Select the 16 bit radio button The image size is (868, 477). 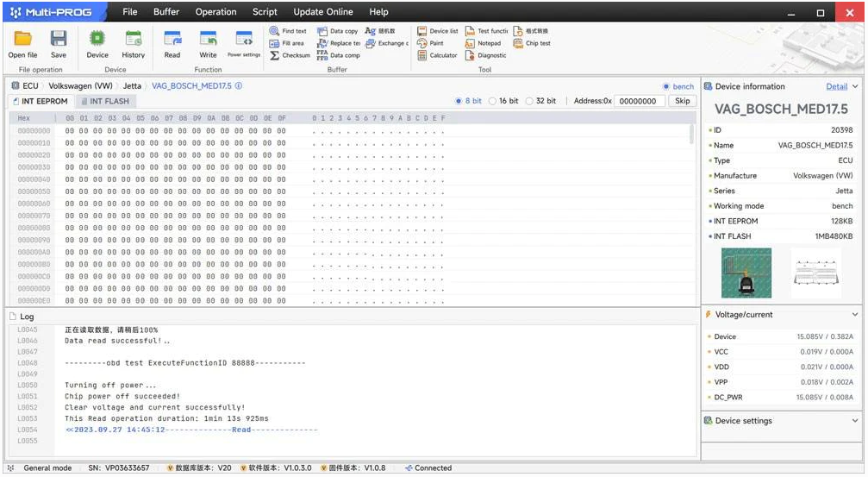coord(492,101)
